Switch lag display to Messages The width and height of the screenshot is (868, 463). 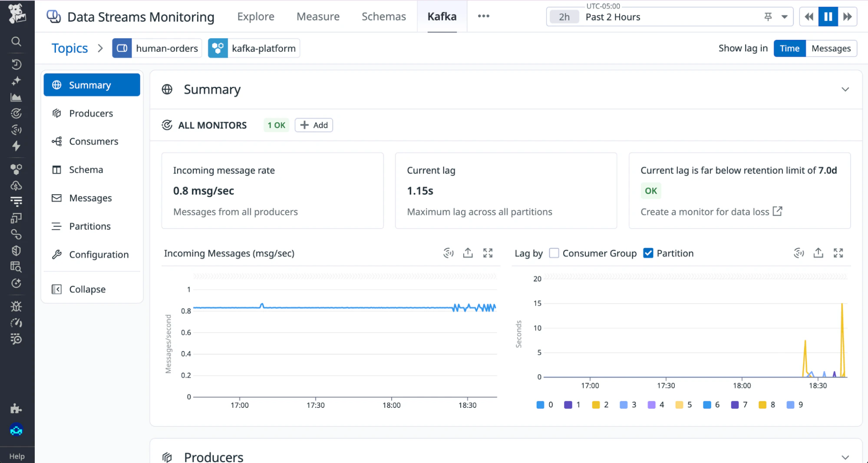pos(831,49)
